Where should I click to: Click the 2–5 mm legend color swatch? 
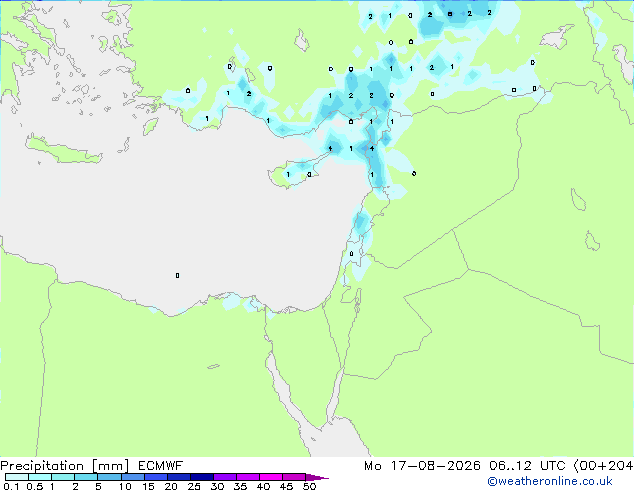pyautogui.click(x=86, y=477)
